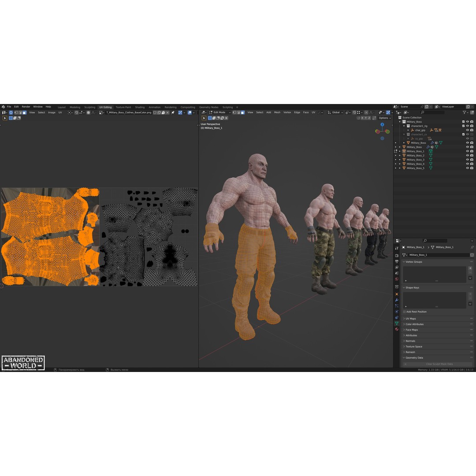The height and width of the screenshot is (476, 476).
Task: Open the Modifiers wrench tab in Properties
Action: tap(397, 300)
